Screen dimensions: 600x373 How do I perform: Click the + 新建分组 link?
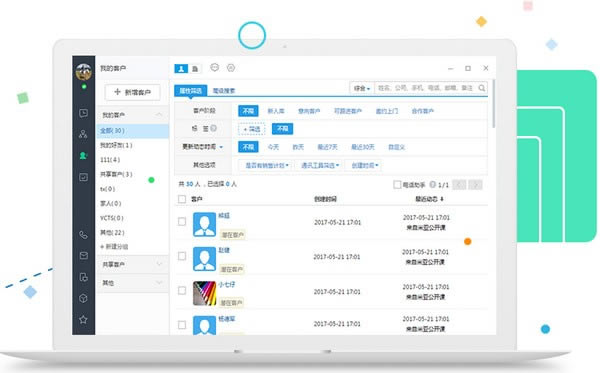[x=114, y=247]
